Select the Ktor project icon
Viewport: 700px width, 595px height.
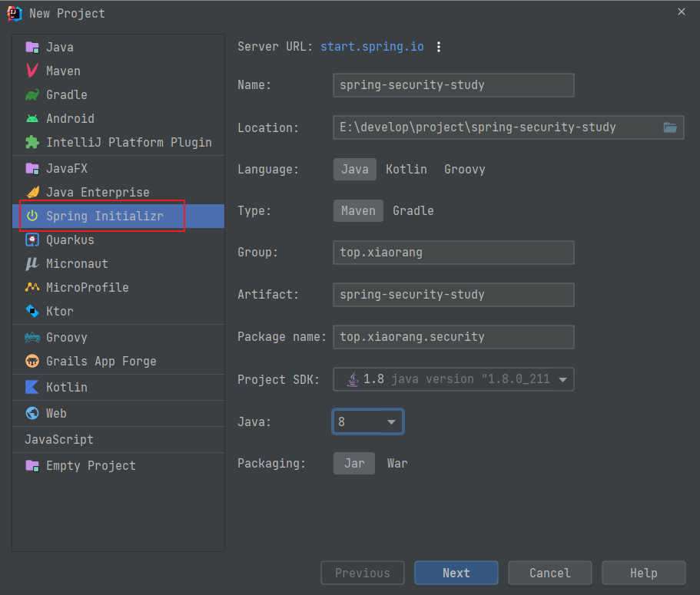pyautogui.click(x=32, y=311)
